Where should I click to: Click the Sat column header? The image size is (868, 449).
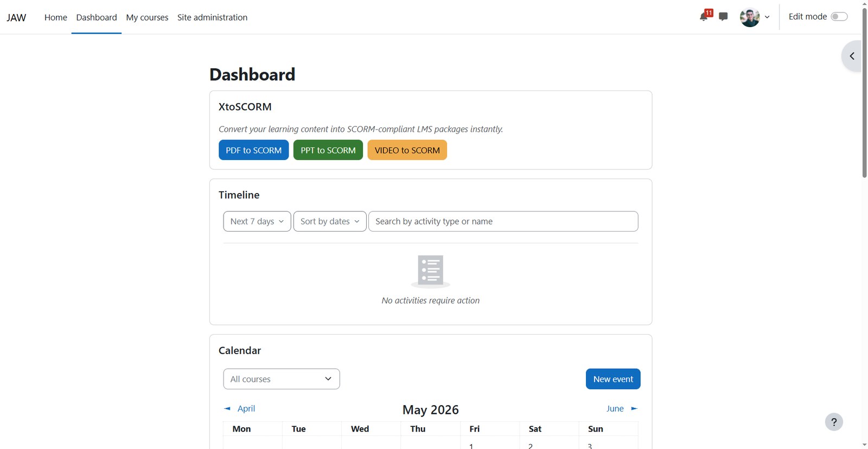coord(535,429)
